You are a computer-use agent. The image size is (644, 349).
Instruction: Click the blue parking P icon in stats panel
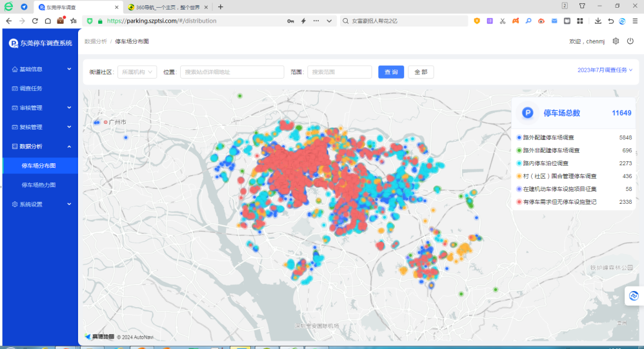point(527,113)
